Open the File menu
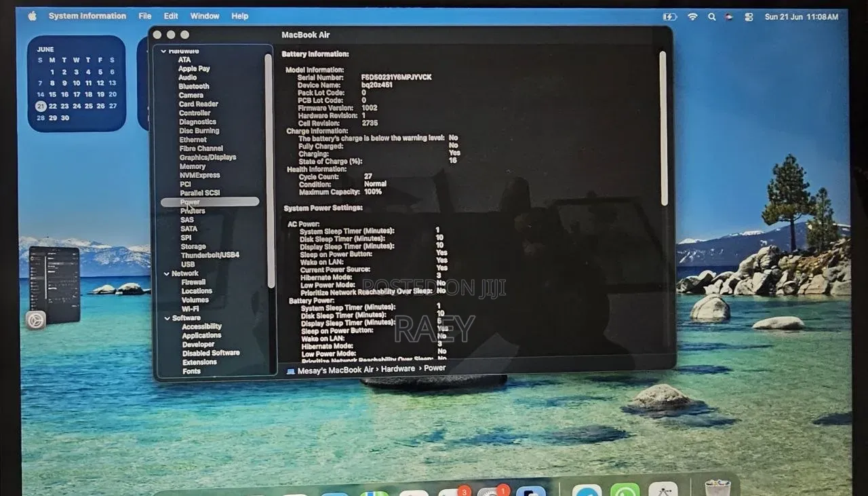Screen dimensions: 868x496 pos(145,16)
